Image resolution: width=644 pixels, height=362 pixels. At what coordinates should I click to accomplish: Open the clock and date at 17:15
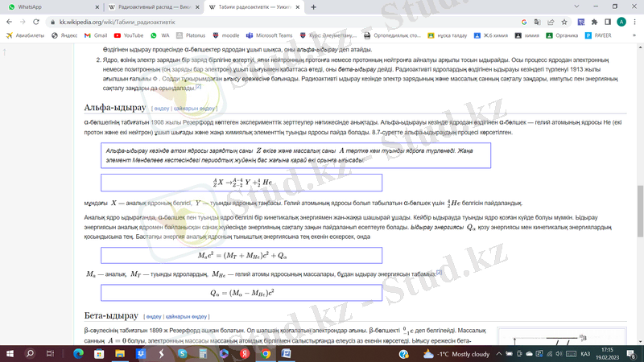click(x=607, y=354)
